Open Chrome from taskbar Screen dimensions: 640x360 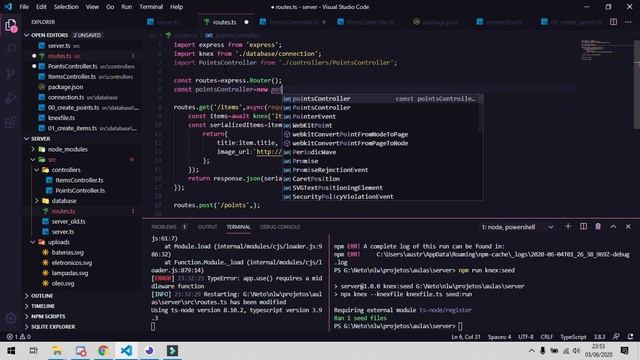point(103,351)
